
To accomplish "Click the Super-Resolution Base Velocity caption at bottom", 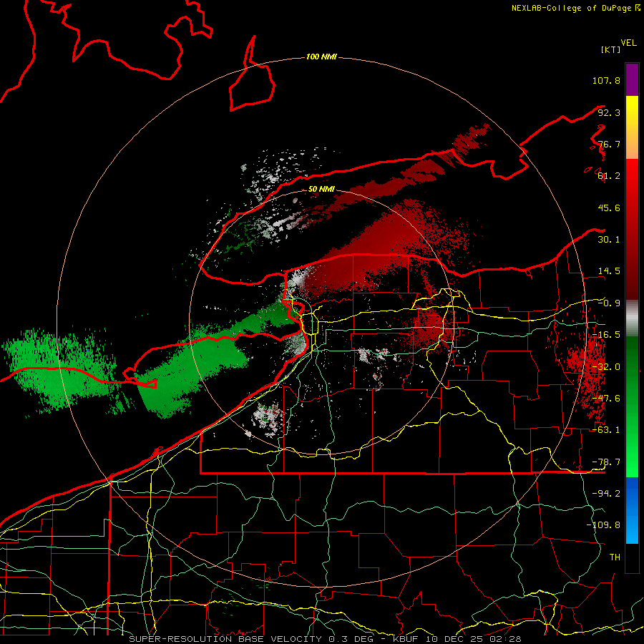I will tap(325, 639).
